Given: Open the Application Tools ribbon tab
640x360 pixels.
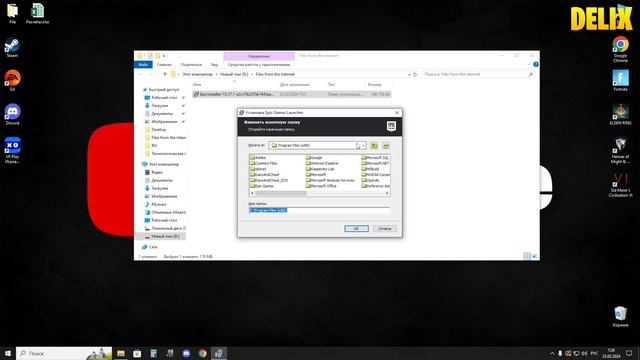Looking at the screenshot, I should pyautogui.click(x=259, y=64).
